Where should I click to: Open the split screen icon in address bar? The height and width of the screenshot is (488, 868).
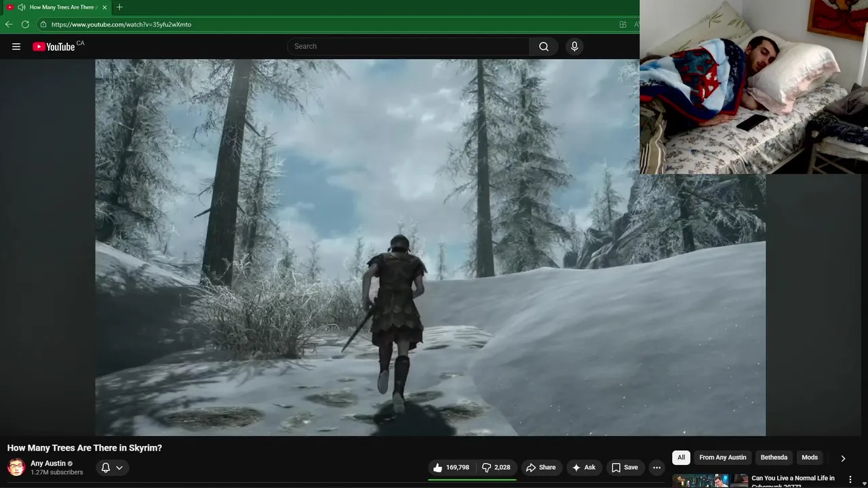tap(623, 24)
